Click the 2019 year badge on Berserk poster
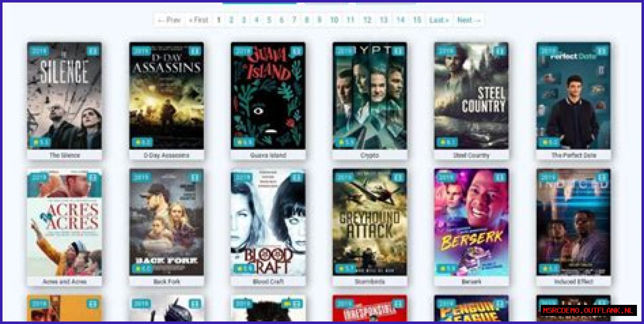The image size is (644, 324). [446, 177]
